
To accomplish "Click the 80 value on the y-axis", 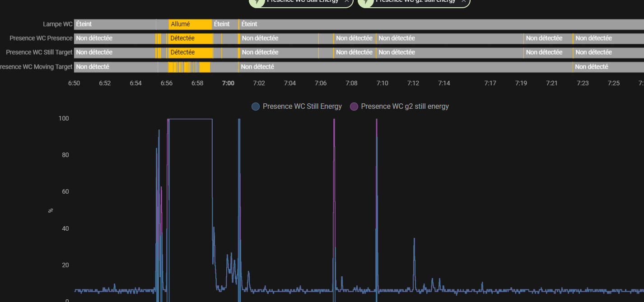I will pyautogui.click(x=65, y=155).
